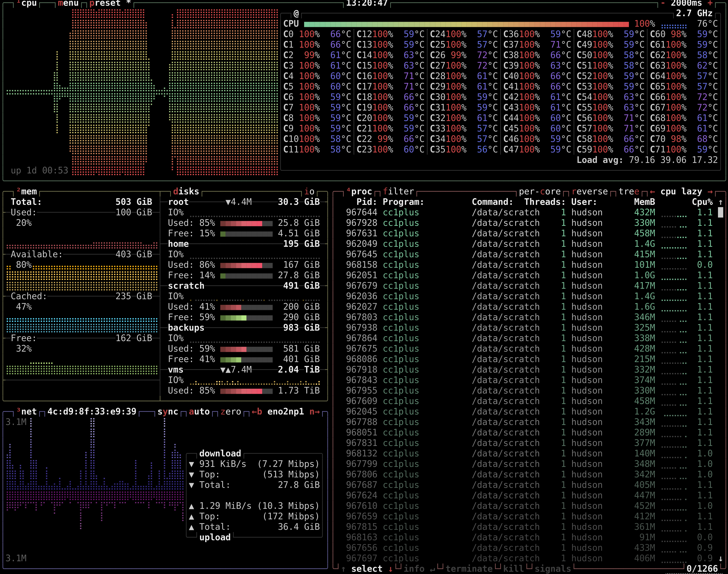Click the select down arrow in footer
The width and height of the screenshot is (728, 574).
pos(390,569)
